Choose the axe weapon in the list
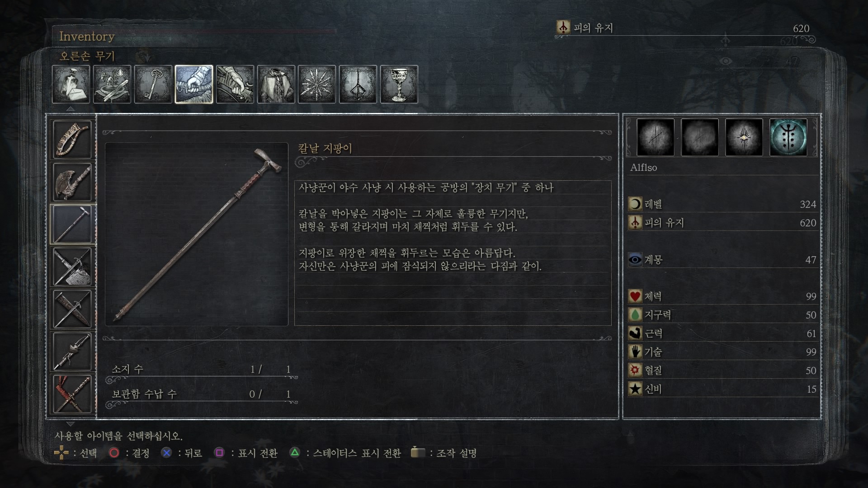The width and height of the screenshot is (868, 488). 72,182
